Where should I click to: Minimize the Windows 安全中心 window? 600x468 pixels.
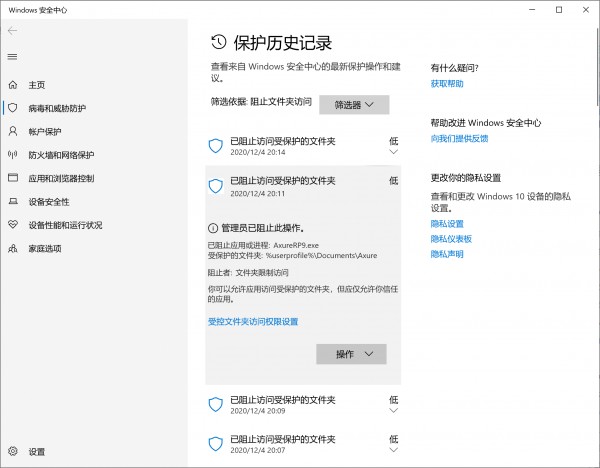tap(532, 10)
